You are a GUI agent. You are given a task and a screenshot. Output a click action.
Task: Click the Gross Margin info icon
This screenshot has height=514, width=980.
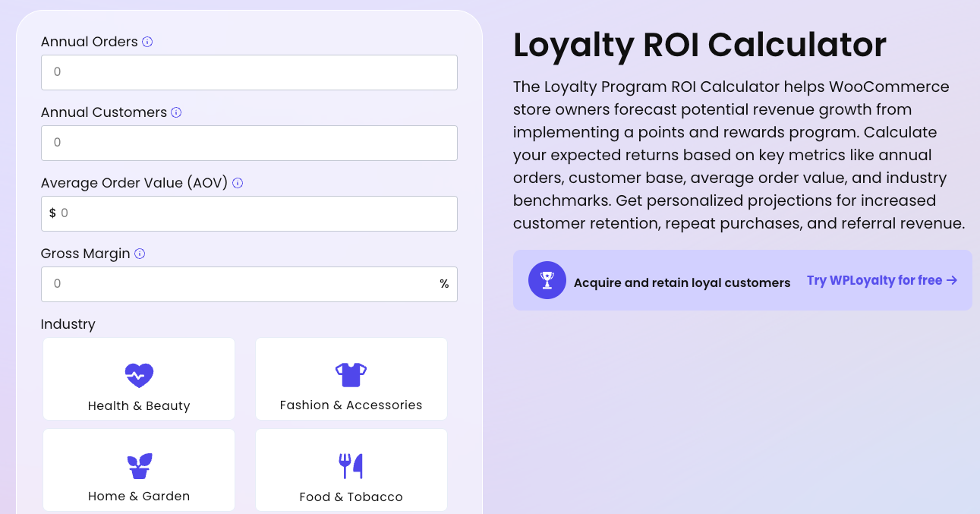(x=139, y=254)
